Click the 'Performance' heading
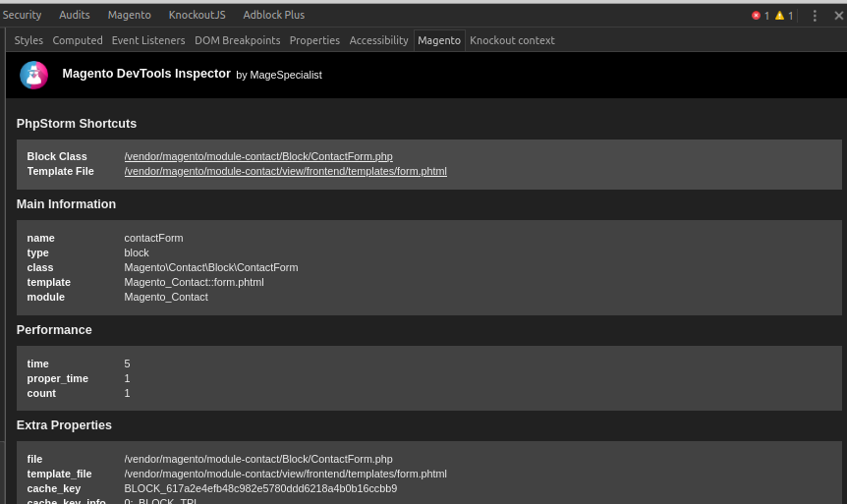This screenshot has width=847, height=504. [54, 330]
